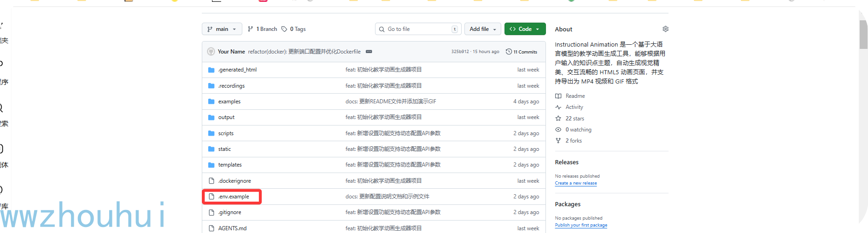Focus the Go to file search field
The image size is (868, 233).
pyautogui.click(x=418, y=29)
